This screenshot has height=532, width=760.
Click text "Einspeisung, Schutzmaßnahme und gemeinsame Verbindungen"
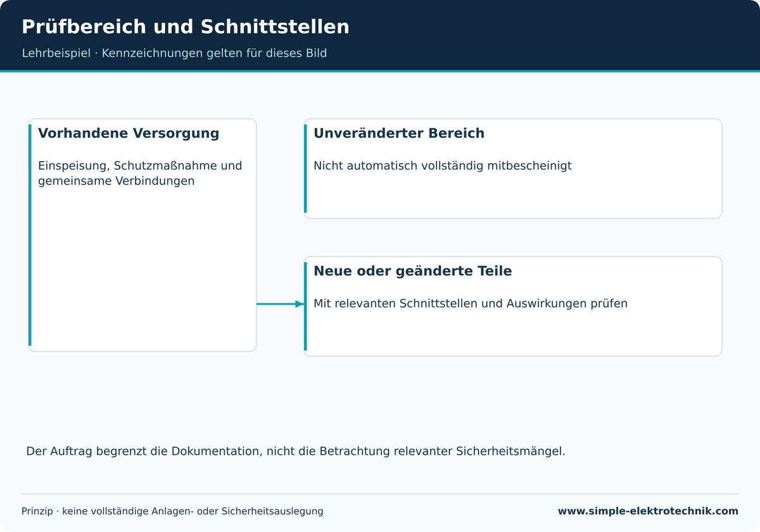pyautogui.click(x=140, y=174)
